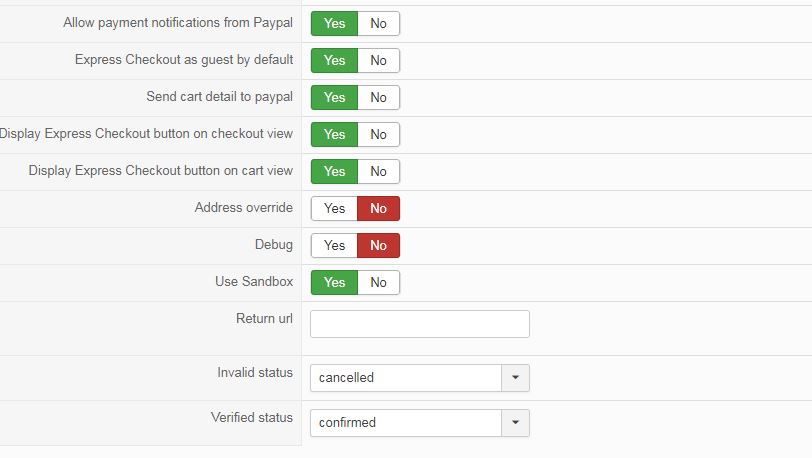Open the Invalid status dropdown
Screen dimensions: 812x458
click(x=419, y=378)
